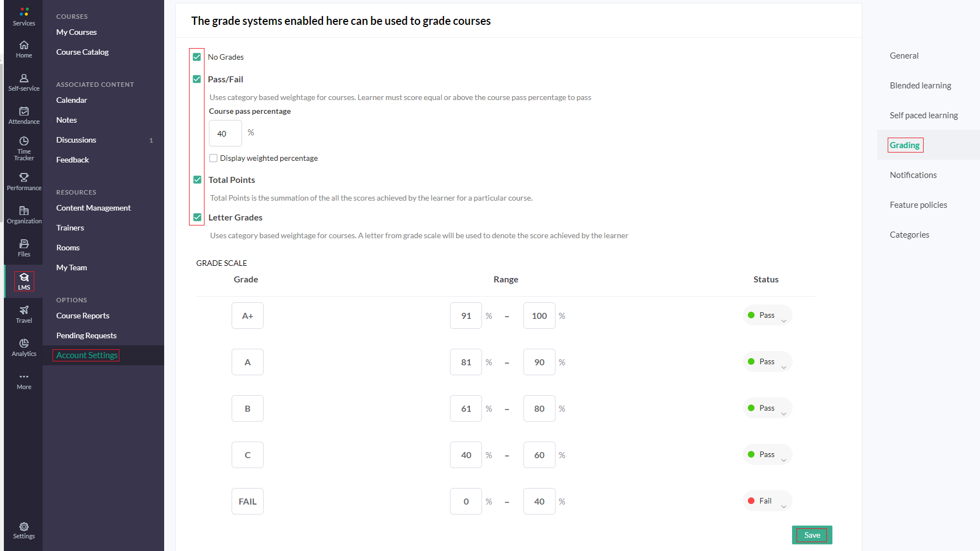980x551 pixels.
Task: Save the grading settings
Action: (x=812, y=535)
